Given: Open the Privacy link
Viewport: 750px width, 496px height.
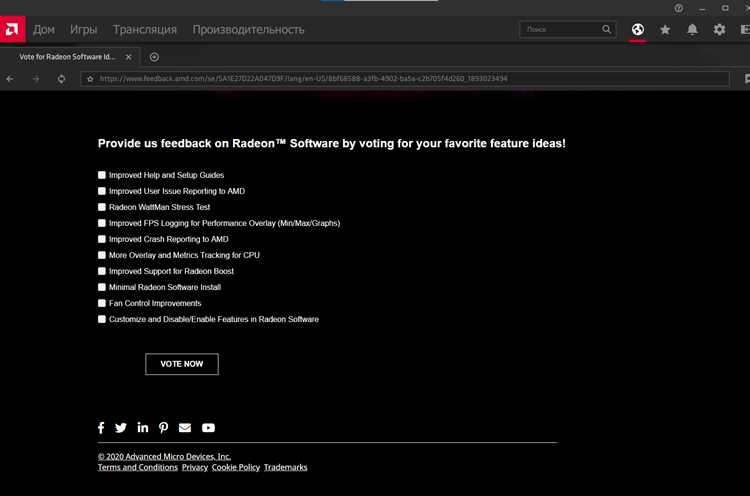Looking at the screenshot, I should point(195,467).
